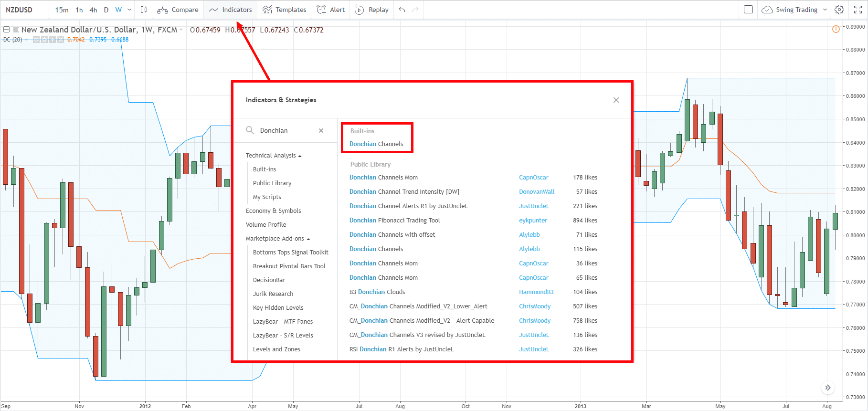Screen dimensions: 868x411
Task: Open Economy & Symbols category
Action: (x=273, y=211)
